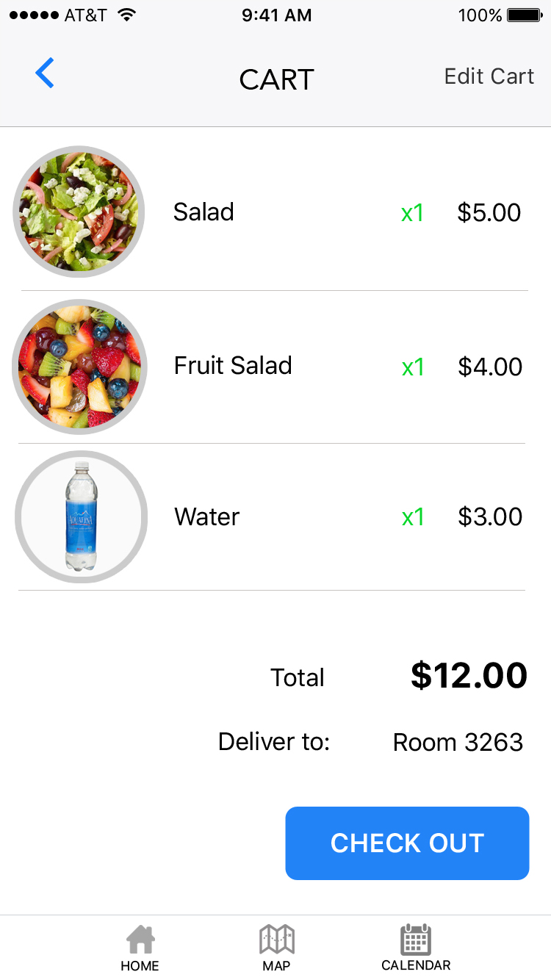This screenshot has width=551, height=980.
Task: Open the Map tab icon
Action: tap(277, 940)
